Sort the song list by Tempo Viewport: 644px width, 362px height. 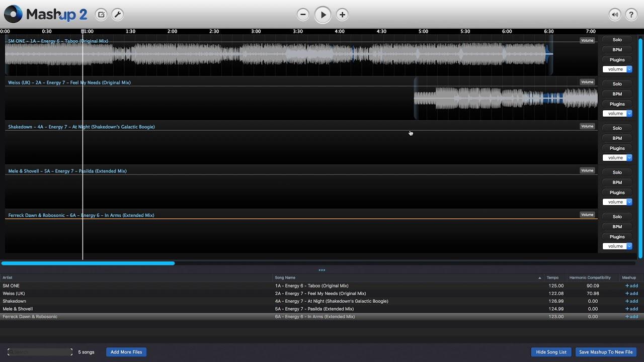(555, 278)
